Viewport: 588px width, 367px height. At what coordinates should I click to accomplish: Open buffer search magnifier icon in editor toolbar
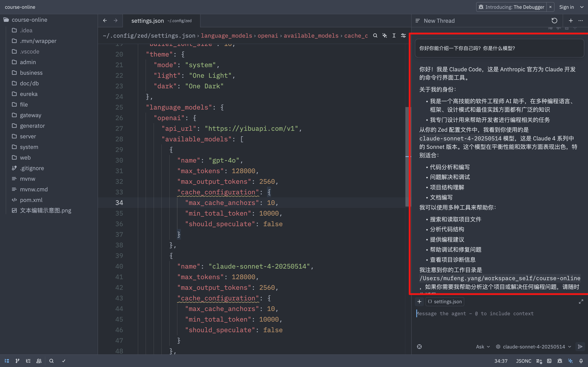click(375, 35)
